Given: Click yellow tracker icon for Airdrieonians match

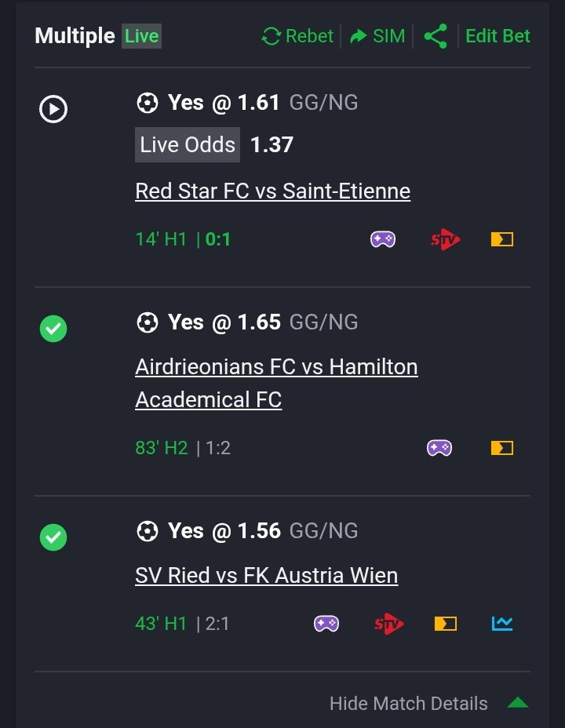Looking at the screenshot, I should coord(502,448).
